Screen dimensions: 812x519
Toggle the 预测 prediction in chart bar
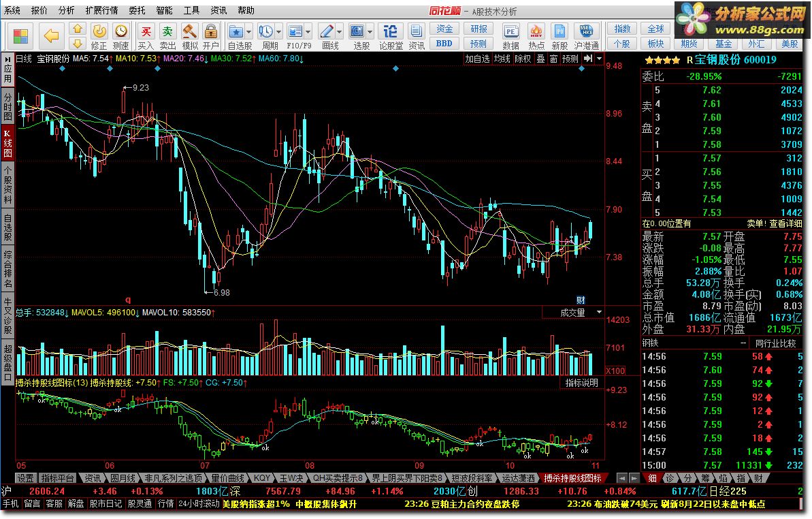coord(570,59)
